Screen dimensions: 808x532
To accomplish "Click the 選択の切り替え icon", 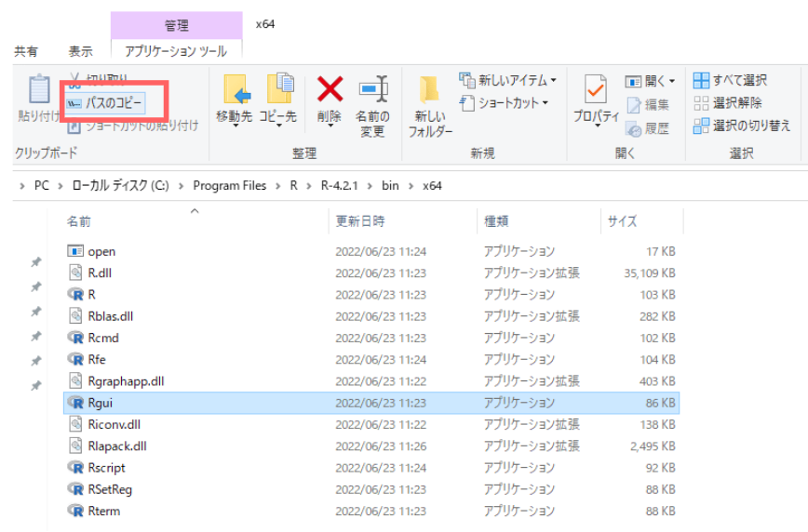I will point(701,126).
